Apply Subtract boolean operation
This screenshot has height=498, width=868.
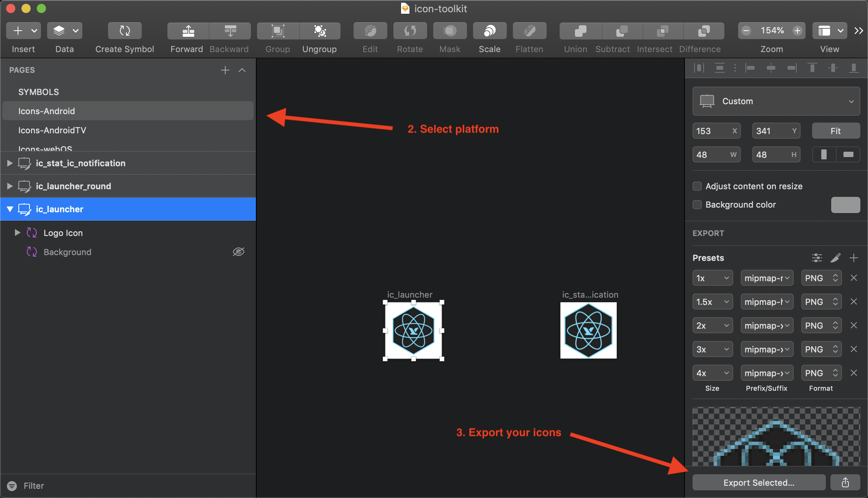click(x=622, y=31)
